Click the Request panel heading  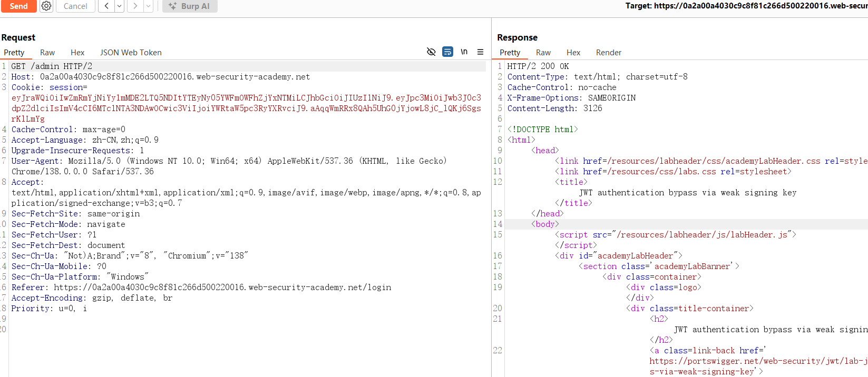tap(18, 37)
